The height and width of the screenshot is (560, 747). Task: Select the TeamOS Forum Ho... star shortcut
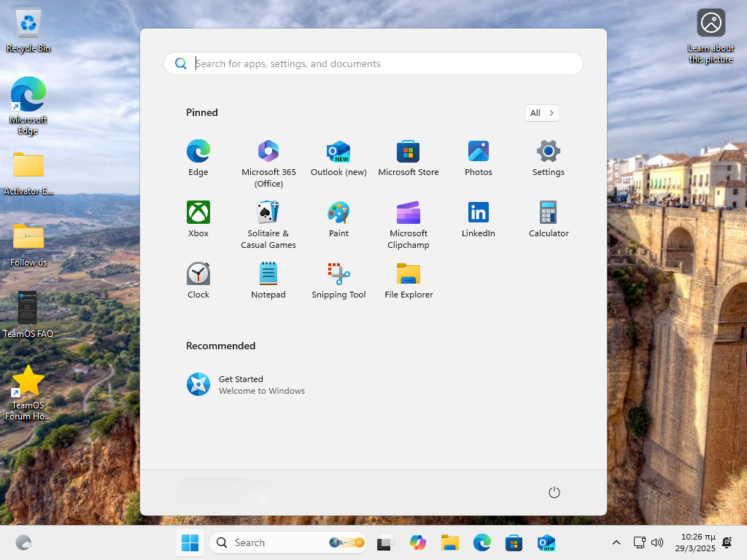pos(28,392)
